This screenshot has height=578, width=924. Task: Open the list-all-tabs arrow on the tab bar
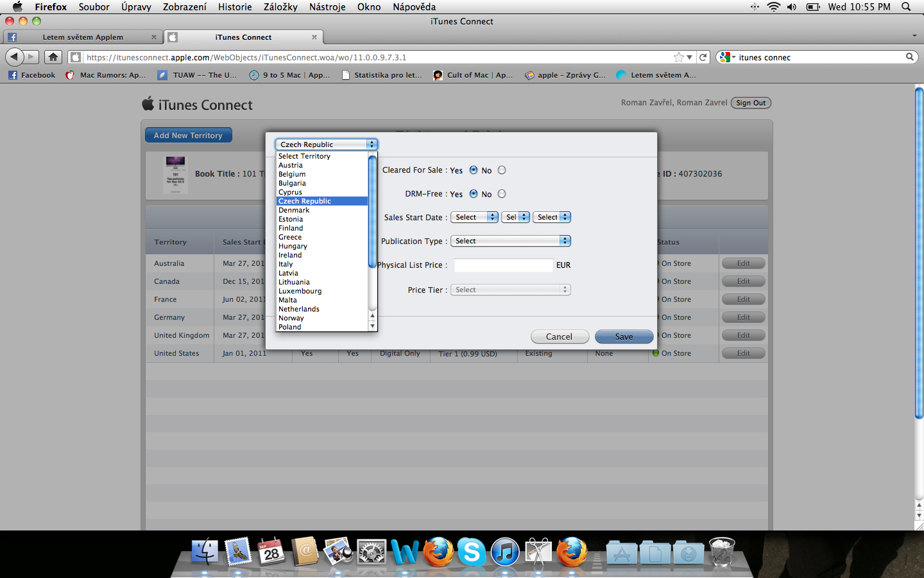pos(914,36)
